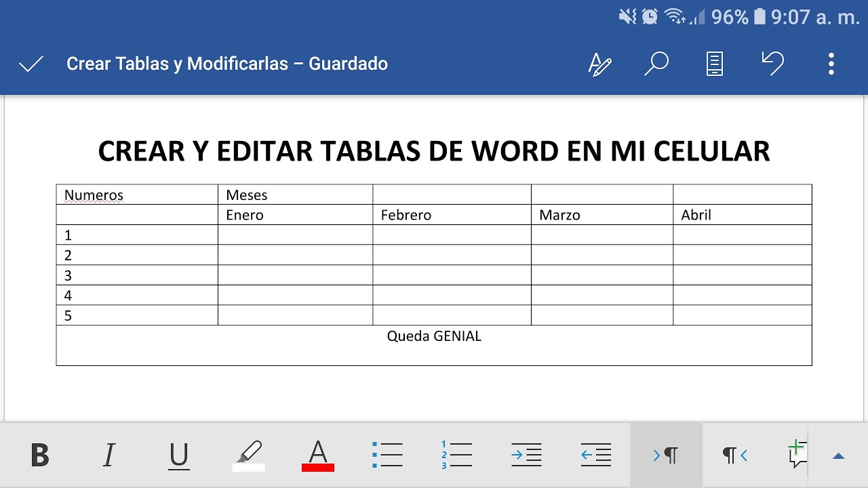Image resolution: width=868 pixels, height=488 pixels.
Task: Open the three-dot overflow menu
Action: pyautogui.click(x=831, y=64)
